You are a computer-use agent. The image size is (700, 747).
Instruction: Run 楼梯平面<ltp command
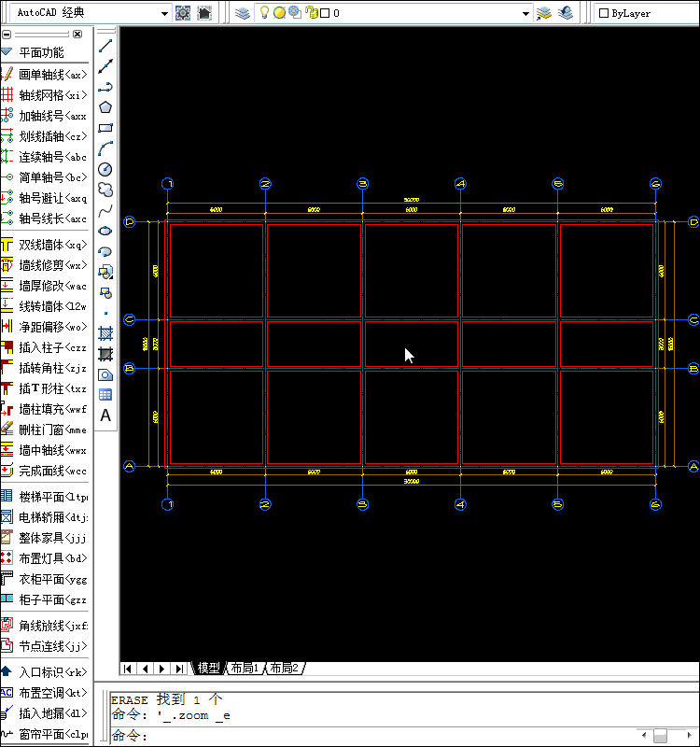(45, 497)
